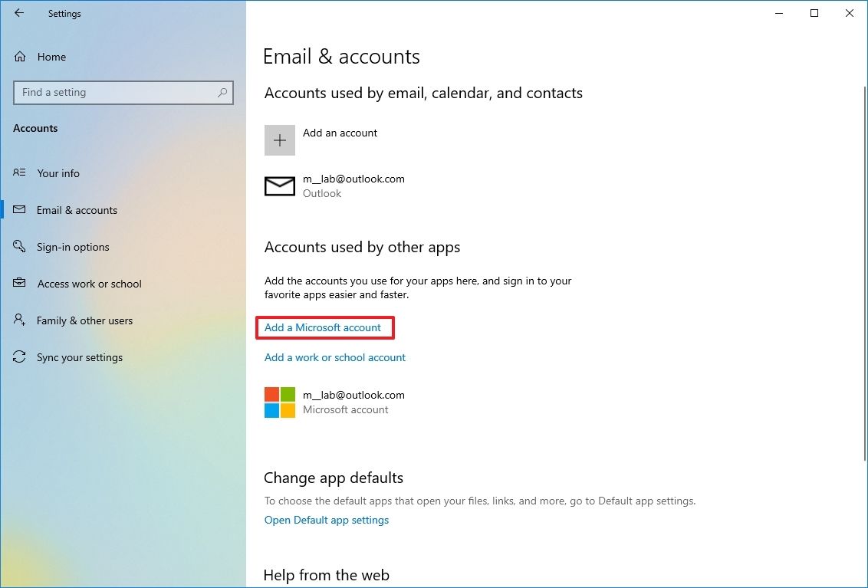Select the Your info person icon
This screenshot has width=868, height=588.
coord(18,173)
